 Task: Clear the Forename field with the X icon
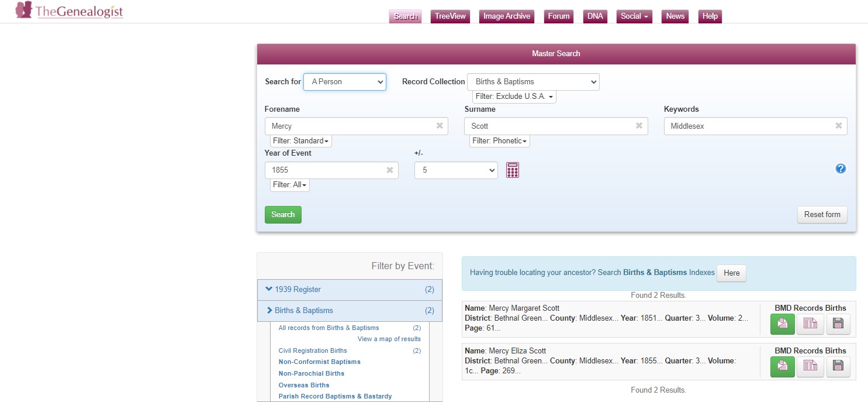[440, 126]
